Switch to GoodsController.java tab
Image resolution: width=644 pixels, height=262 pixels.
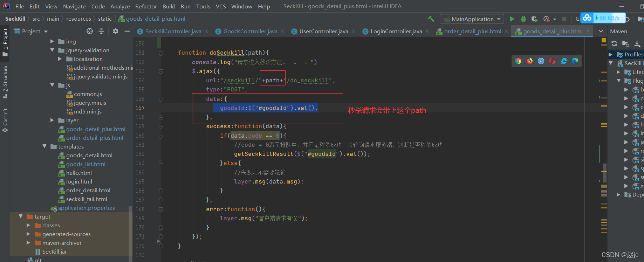point(250,31)
